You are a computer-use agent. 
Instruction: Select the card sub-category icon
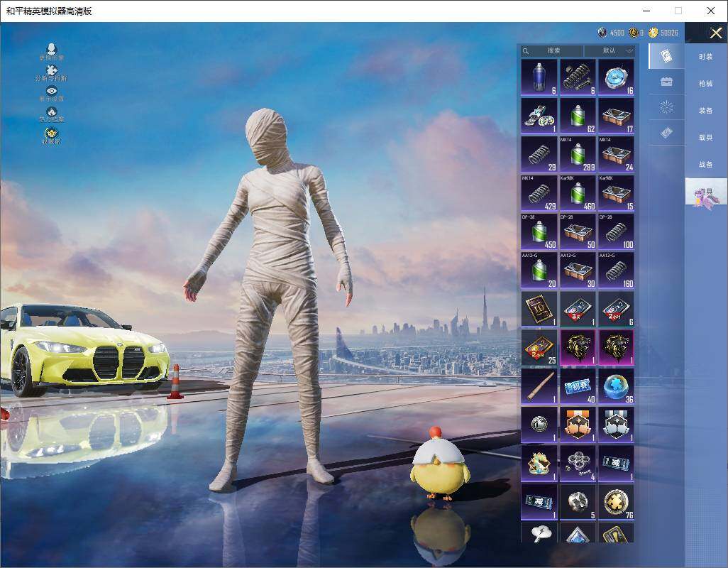[x=666, y=56]
